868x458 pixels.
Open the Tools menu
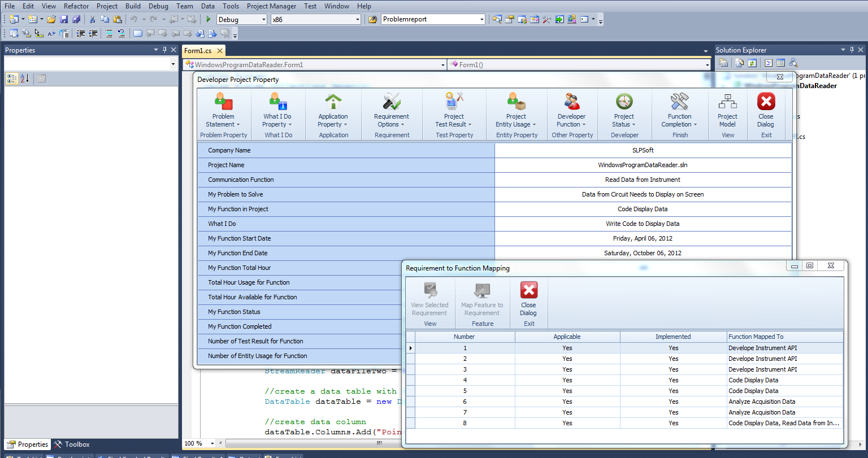[231, 6]
